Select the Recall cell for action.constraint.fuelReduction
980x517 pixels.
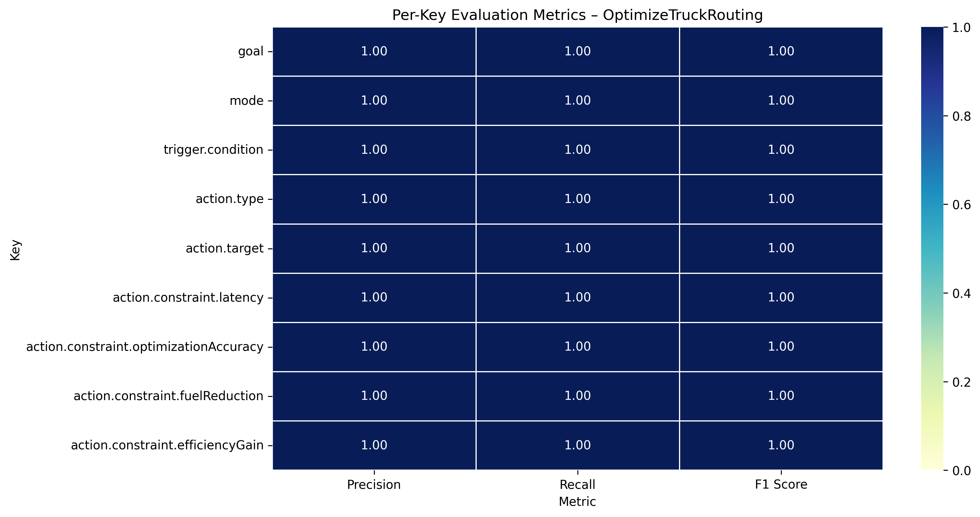coord(577,395)
